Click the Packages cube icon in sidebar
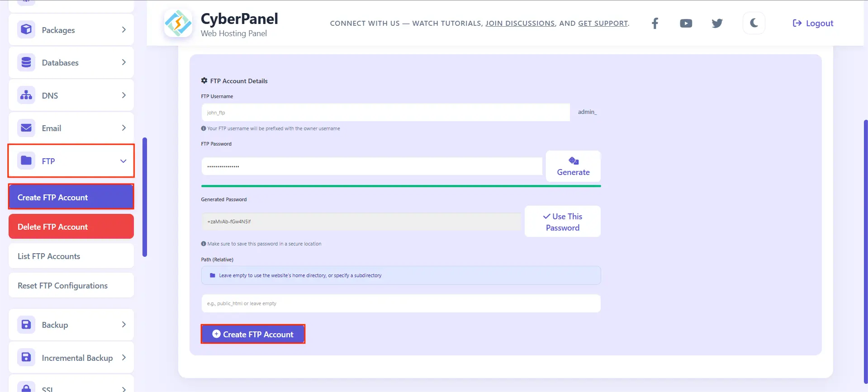 tap(26, 30)
